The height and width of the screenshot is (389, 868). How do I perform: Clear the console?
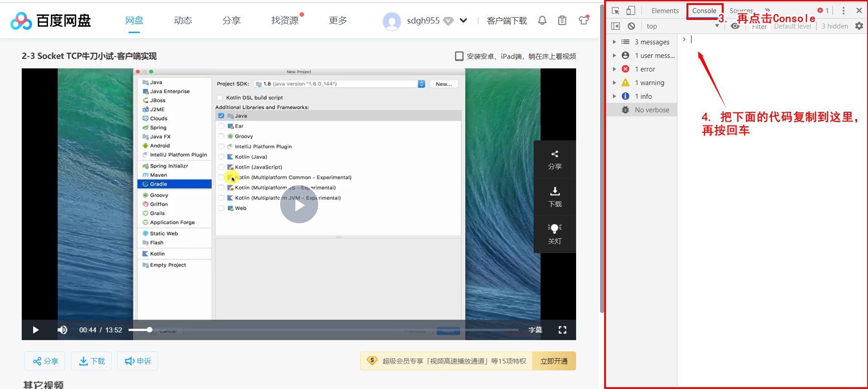631,26
